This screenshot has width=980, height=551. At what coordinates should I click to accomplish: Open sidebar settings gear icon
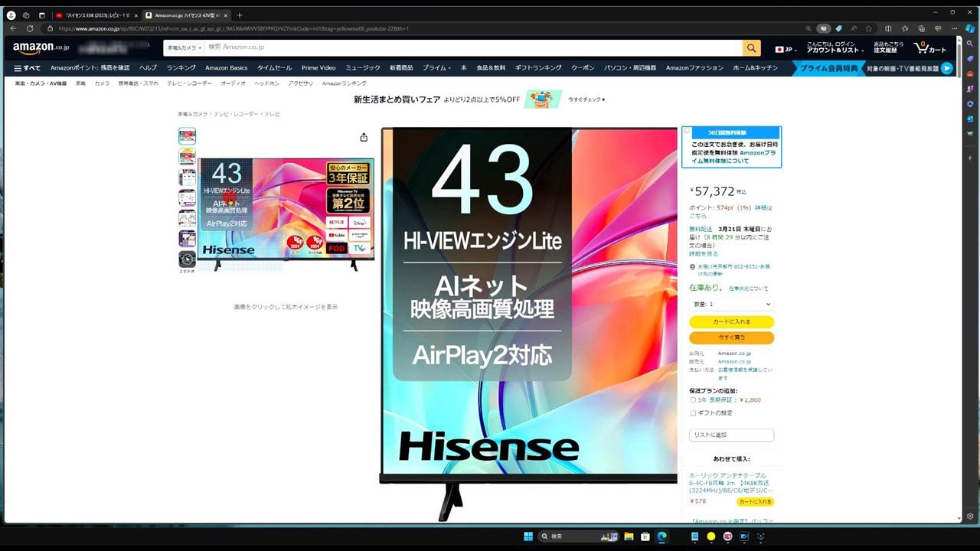click(x=970, y=517)
